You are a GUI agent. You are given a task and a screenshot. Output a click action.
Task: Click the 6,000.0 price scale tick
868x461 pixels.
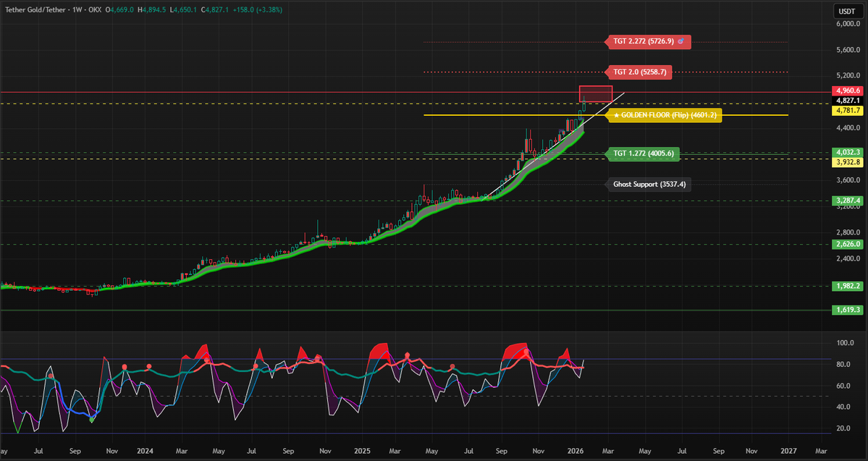[x=848, y=24]
